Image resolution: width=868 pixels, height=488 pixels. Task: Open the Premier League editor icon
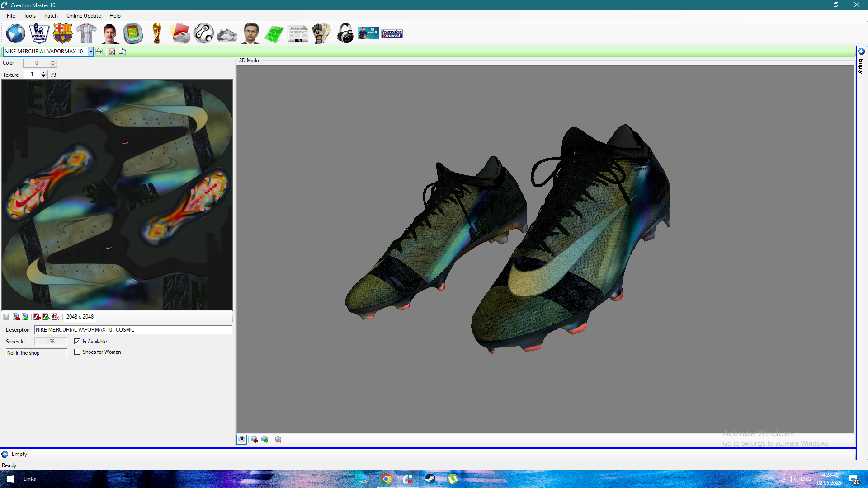click(x=39, y=33)
